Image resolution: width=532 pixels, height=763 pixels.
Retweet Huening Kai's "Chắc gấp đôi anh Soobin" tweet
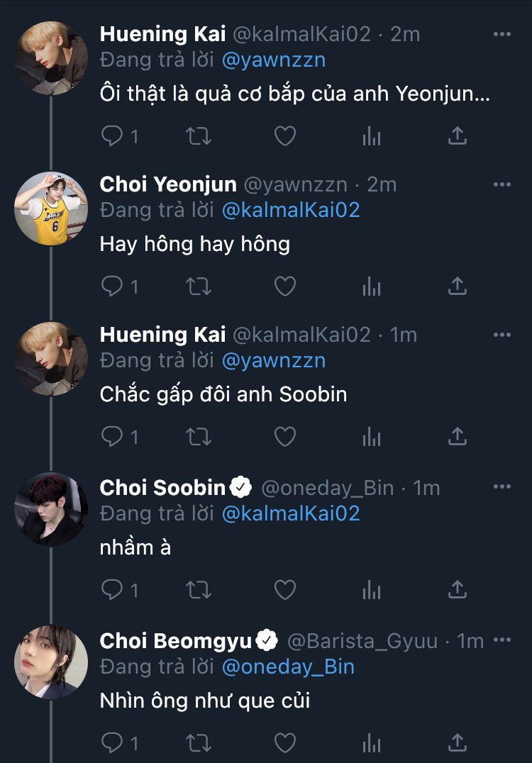click(x=199, y=437)
